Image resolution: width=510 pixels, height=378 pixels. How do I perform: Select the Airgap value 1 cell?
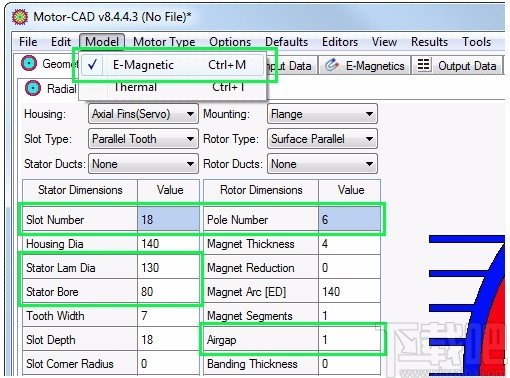click(349, 339)
